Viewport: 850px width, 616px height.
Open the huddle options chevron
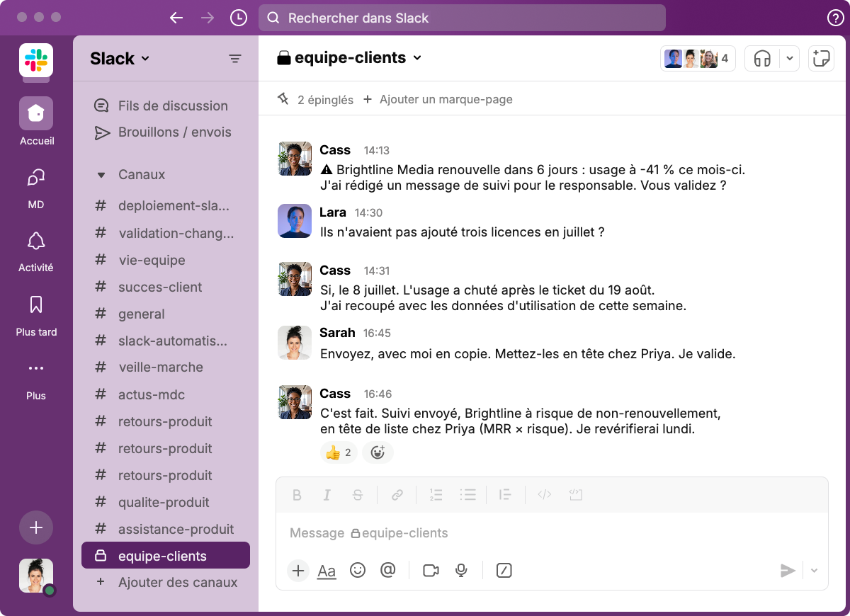pos(790,59)
